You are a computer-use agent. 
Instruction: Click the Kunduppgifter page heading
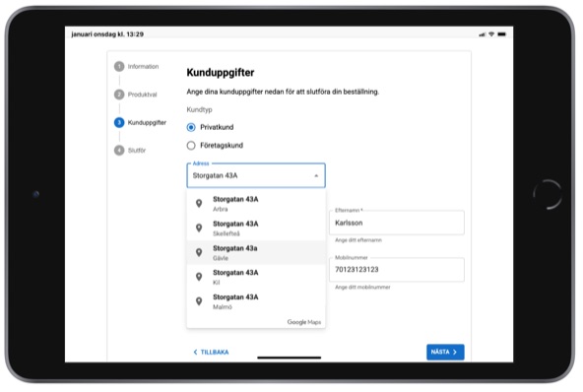pos(221,73)
